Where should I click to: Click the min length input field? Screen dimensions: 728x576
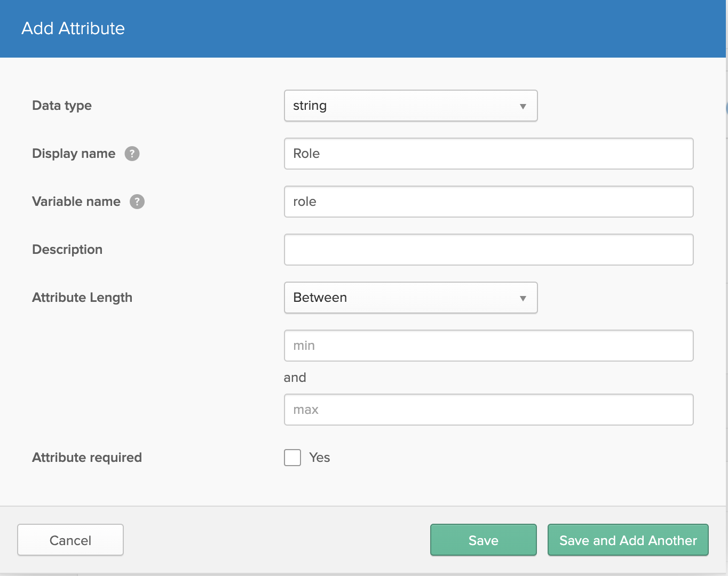[489, 346]
